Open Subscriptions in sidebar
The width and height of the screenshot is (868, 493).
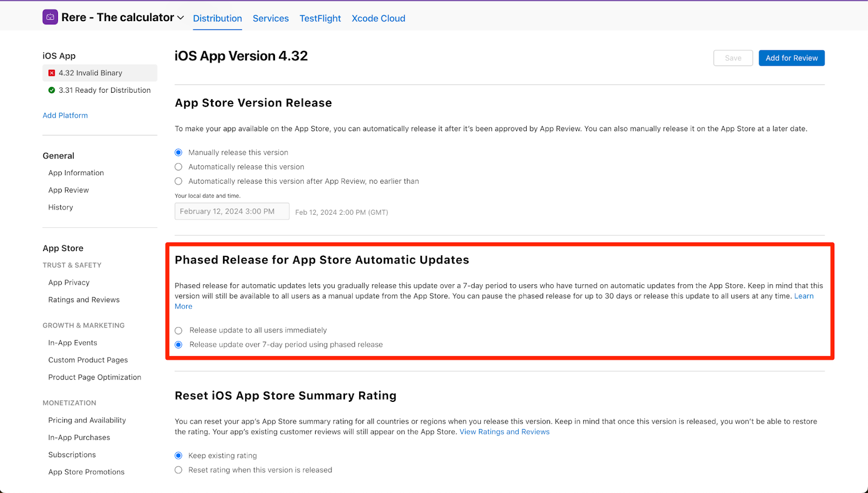click(x=72, y=454)
